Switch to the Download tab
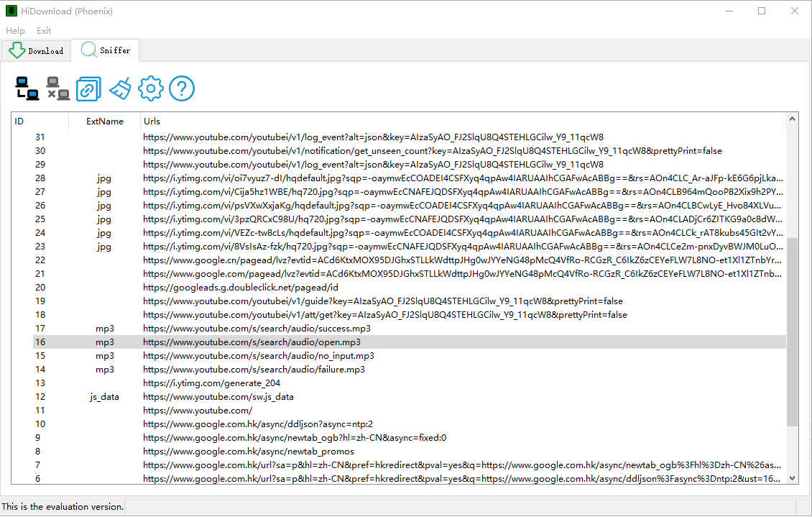 point(36,50)
